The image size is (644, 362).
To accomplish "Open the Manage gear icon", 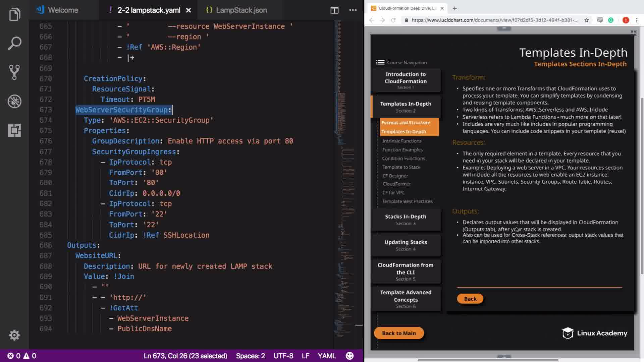I will point(14,335).
